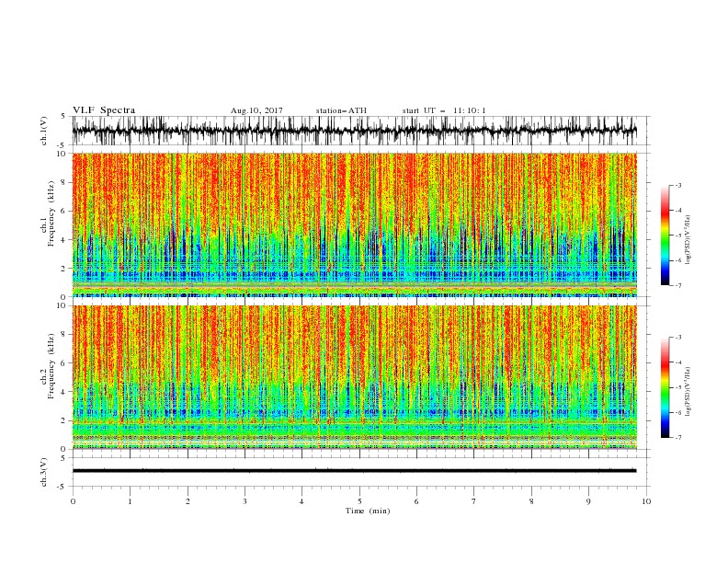Click the "ch.3(V)" axis label

(x=44, y=472)
